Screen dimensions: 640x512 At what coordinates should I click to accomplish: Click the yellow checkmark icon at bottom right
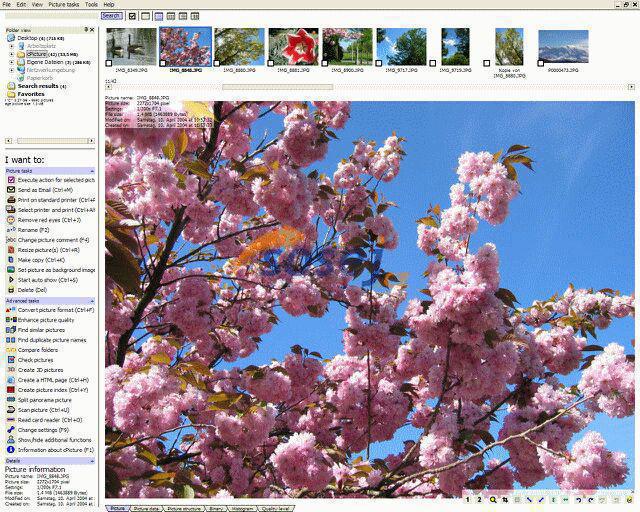(629, 500)
